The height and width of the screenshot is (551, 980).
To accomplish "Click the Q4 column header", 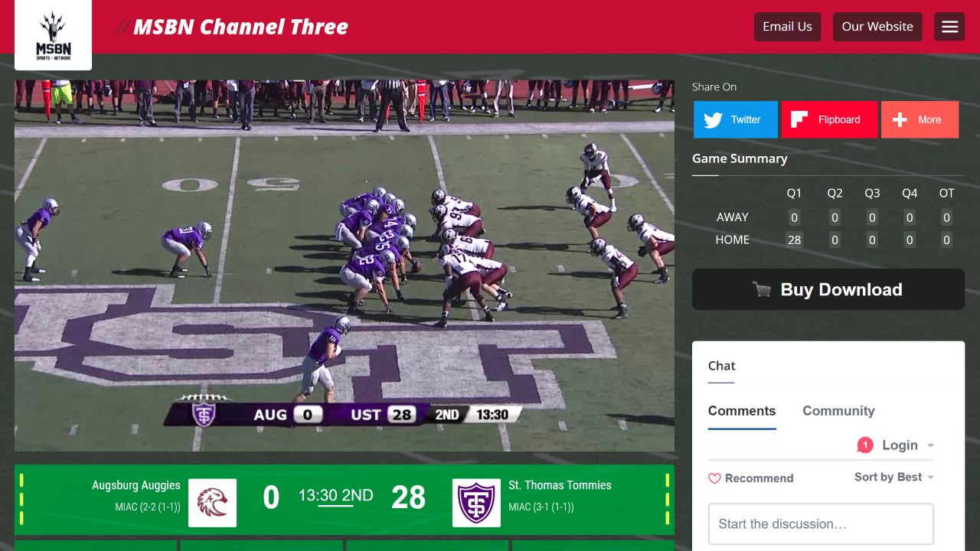I will (910, 194).
